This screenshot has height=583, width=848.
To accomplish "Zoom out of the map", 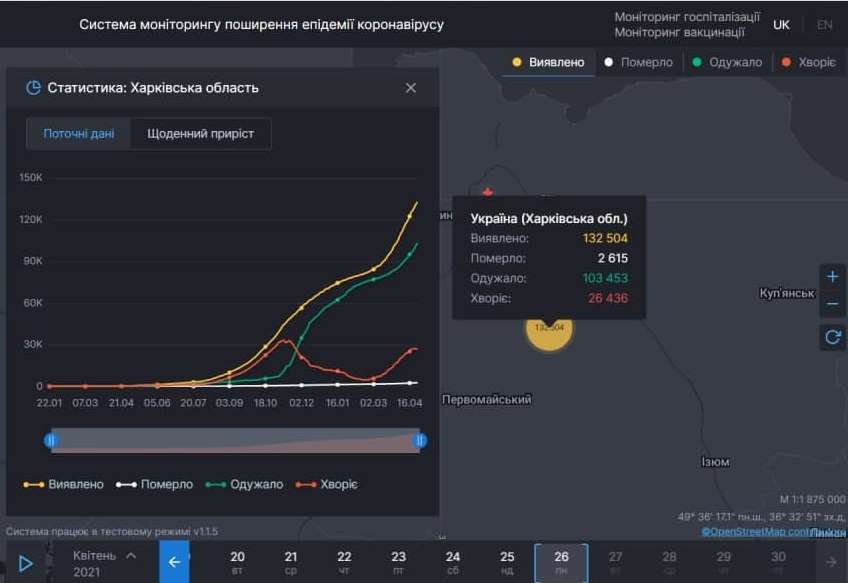I will pyautogui.click(x=832, y=304).
